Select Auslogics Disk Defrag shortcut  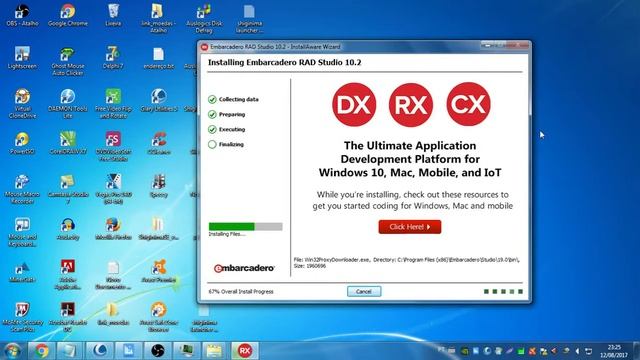204,18
